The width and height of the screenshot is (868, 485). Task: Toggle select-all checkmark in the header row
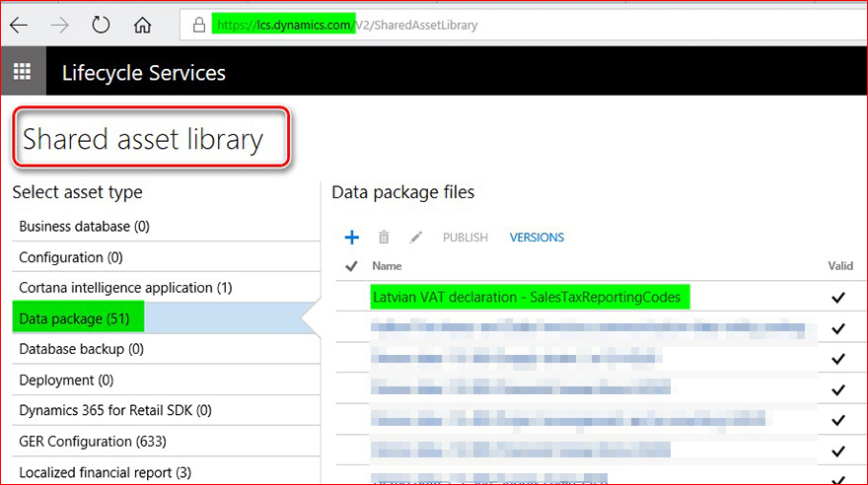pos(351,266)
